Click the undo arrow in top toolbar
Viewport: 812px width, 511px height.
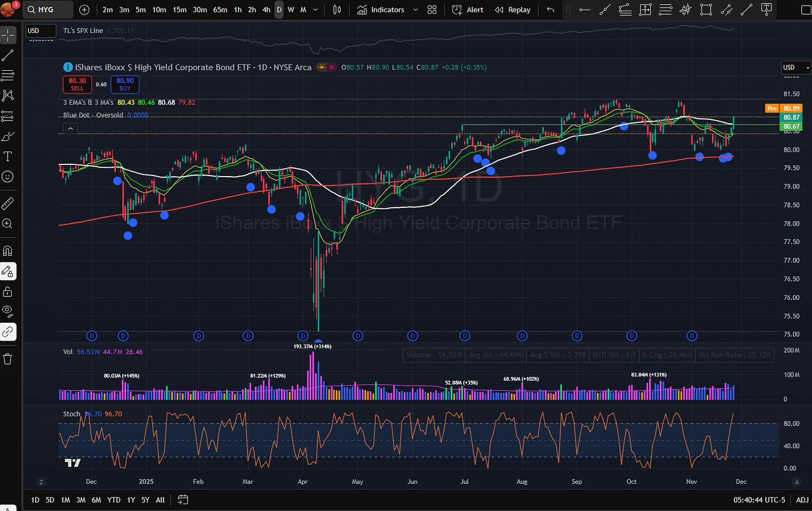550,9
